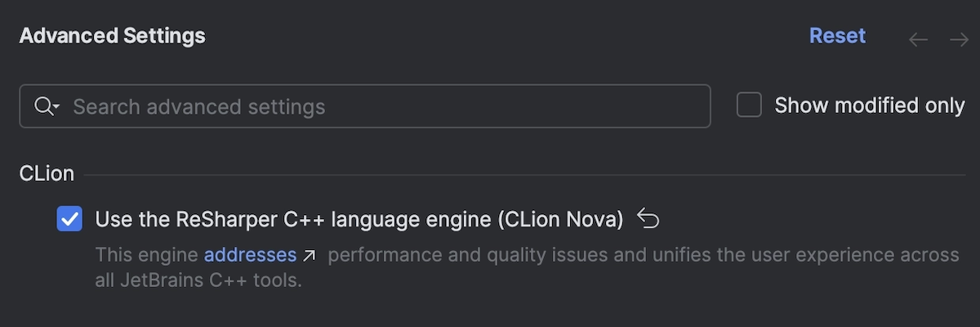Click the engine description text
This screenshot has height=327, width=980.
[x=147, y=255]
